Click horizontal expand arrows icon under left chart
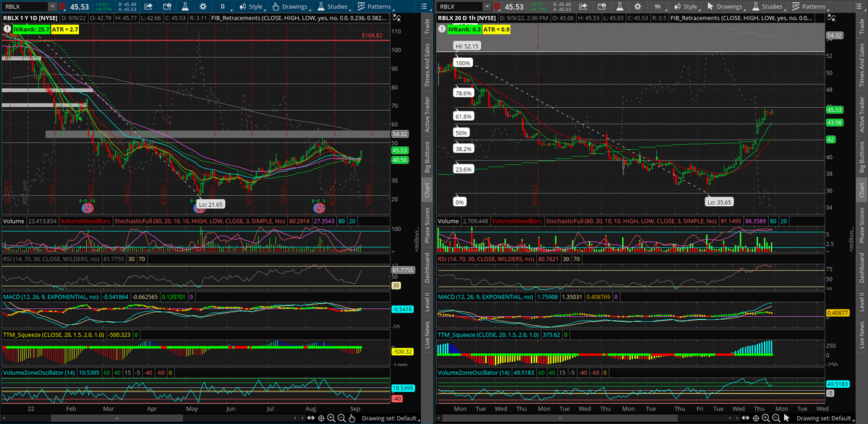 pos(311,417)
